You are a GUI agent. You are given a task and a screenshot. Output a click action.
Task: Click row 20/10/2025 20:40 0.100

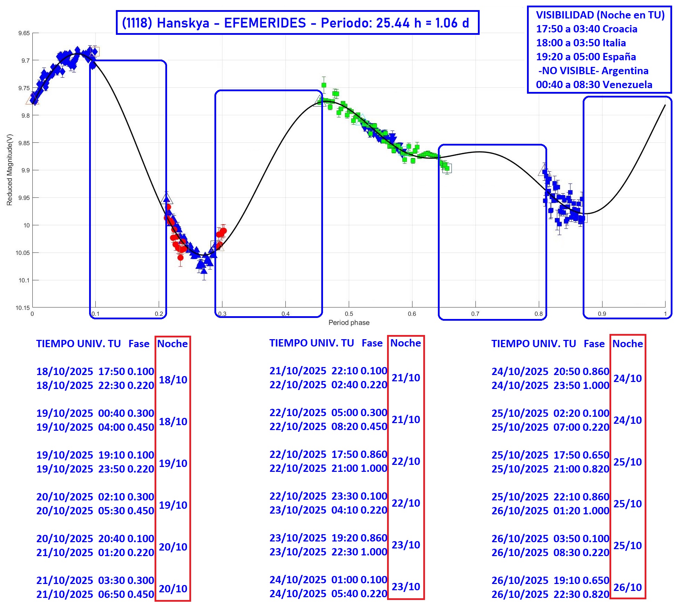tap(95, 538)
